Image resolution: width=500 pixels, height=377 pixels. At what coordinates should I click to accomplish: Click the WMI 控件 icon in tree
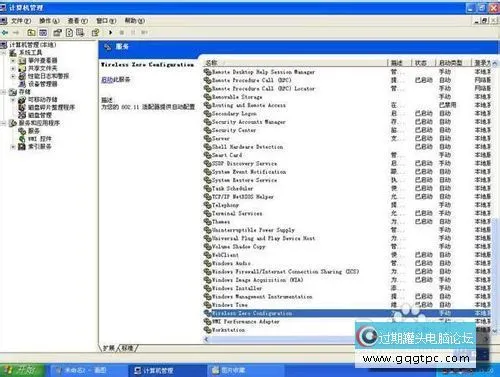pos(22,139)
